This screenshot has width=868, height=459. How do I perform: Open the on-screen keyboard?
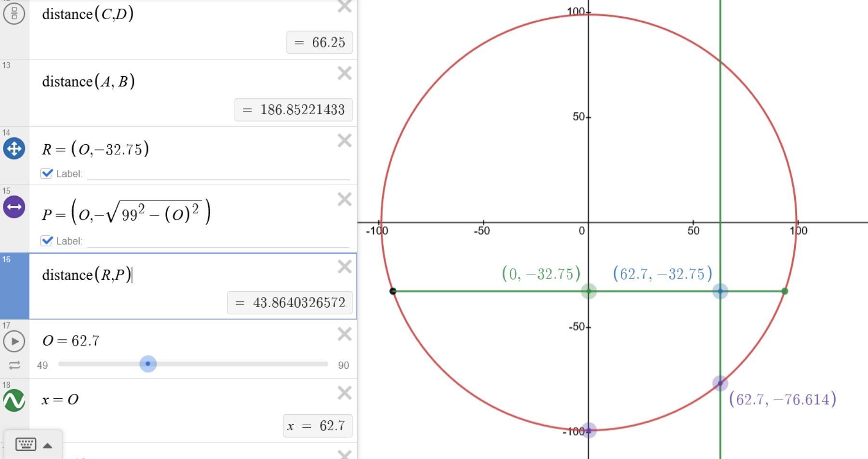(x=26, y=444)
